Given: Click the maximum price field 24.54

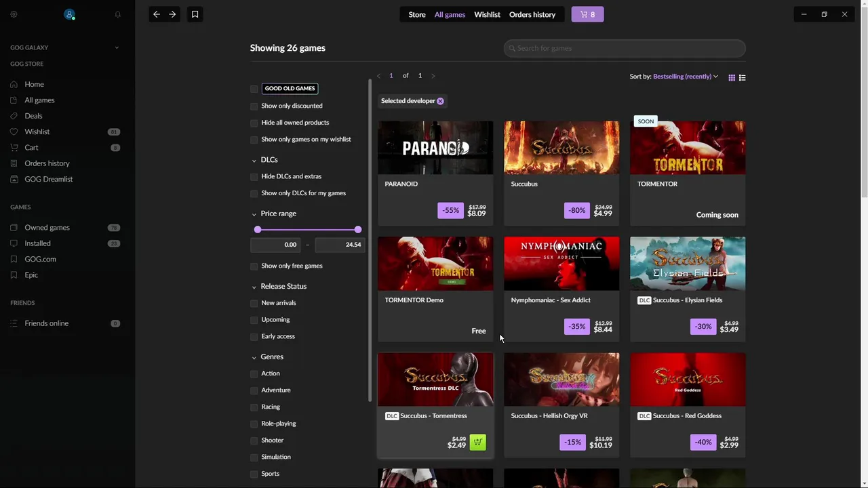Looking at the screenshot, I should coord(340,245).
